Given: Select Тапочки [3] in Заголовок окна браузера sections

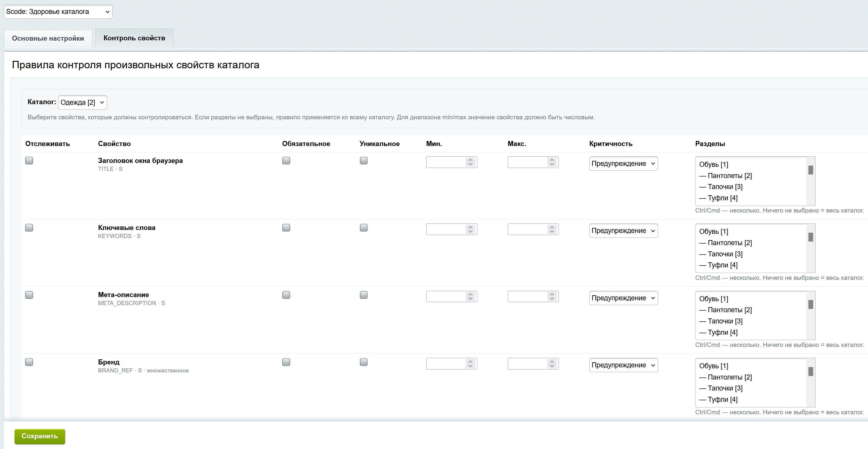Looking at the screenshot, I should (x=751, y=187).
